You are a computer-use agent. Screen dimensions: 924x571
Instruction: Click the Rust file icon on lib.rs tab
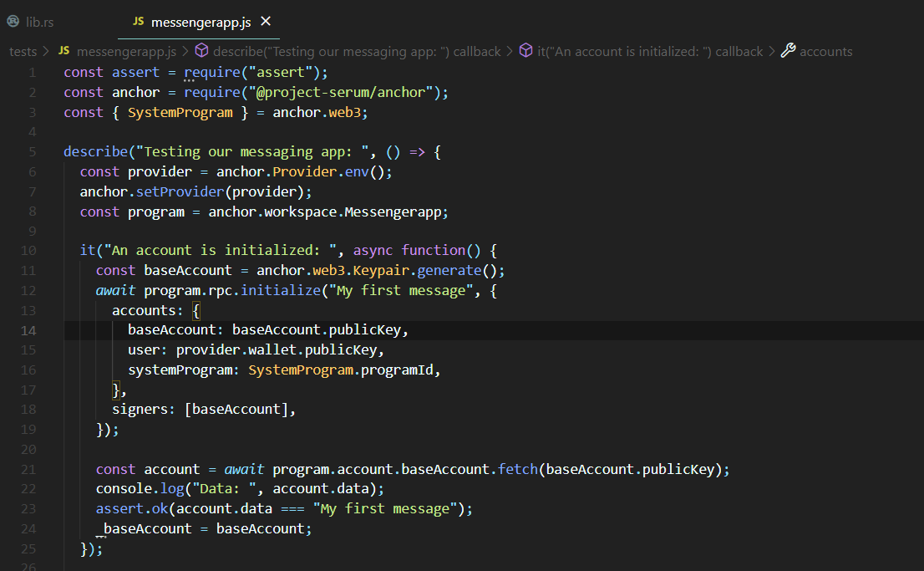point(13,21)
